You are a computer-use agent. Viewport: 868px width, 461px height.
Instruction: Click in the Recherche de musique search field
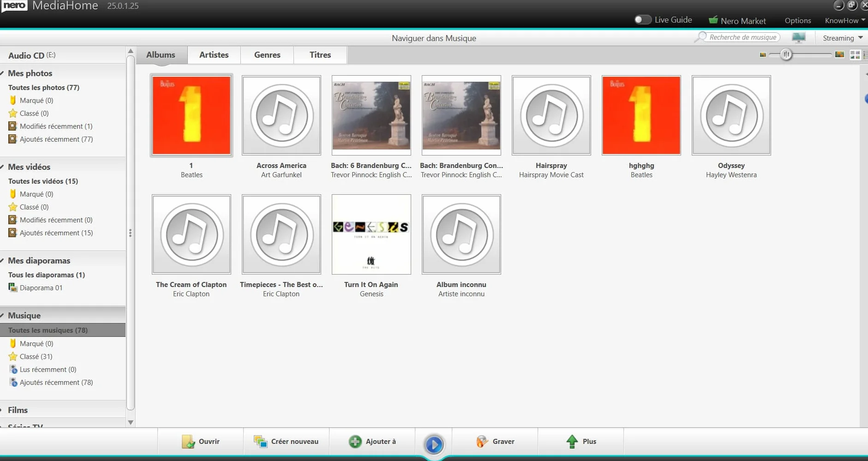(x=742, y=37)
